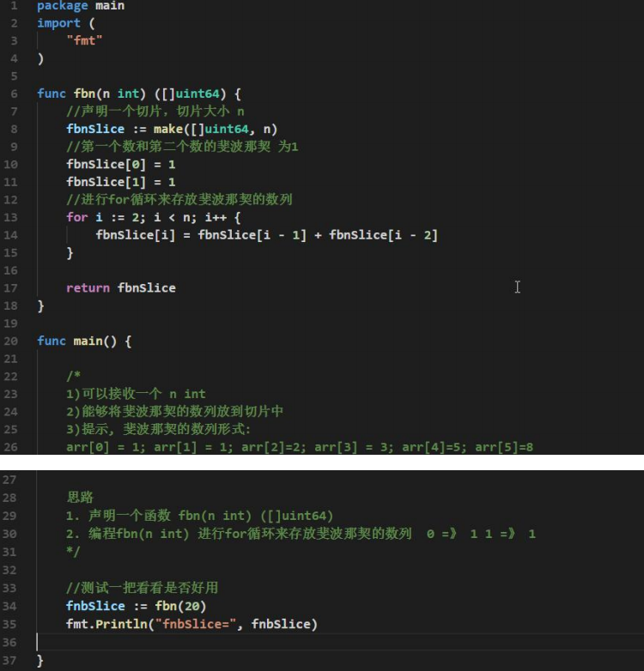Click line number 13 in the gutter
Screen dimensions: 644x671
click(10, 217)
